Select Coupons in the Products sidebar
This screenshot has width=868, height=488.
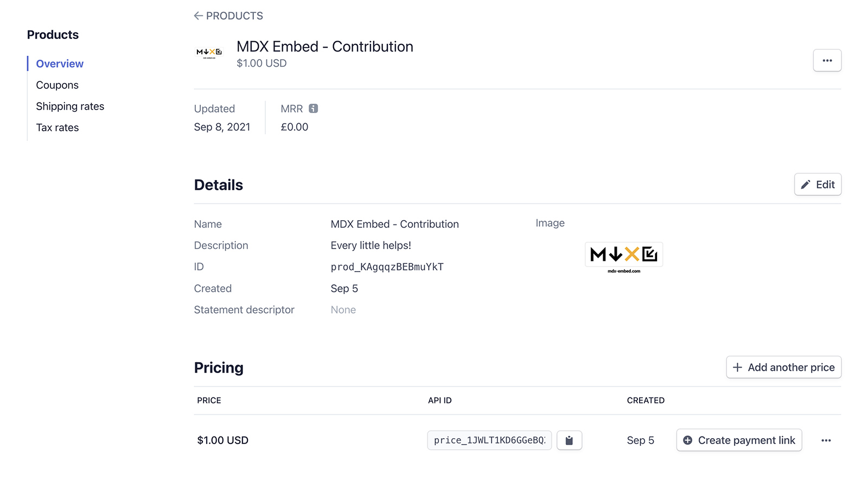pos(57,85)
